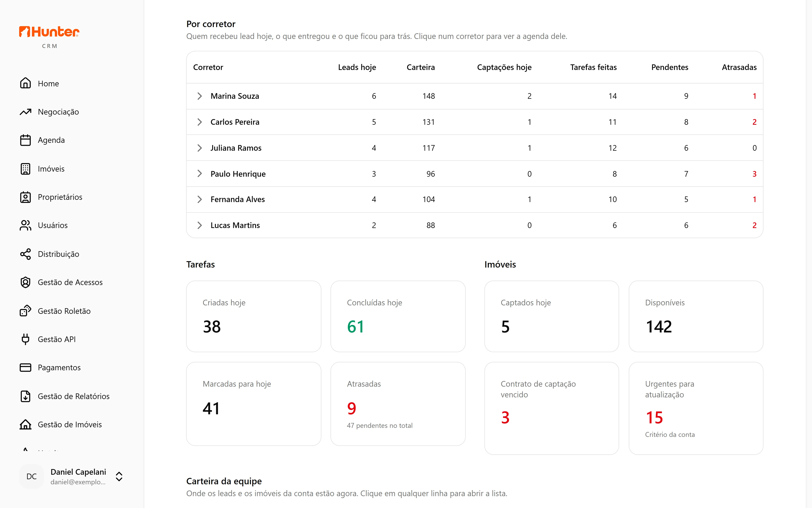Click the Juliana Ramos broker name
Viewport: 812px width, 508px height.
(236, 148)
